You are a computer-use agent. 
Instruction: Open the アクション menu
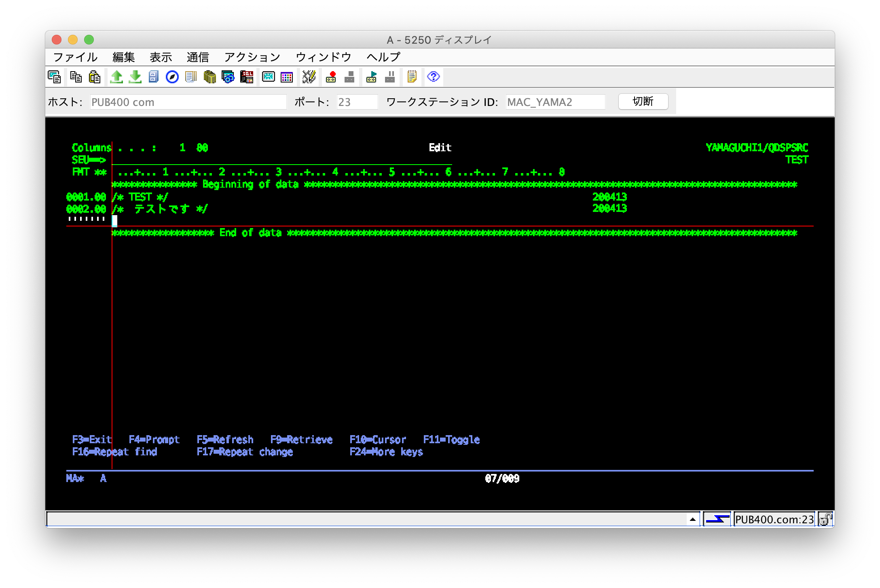252,57
